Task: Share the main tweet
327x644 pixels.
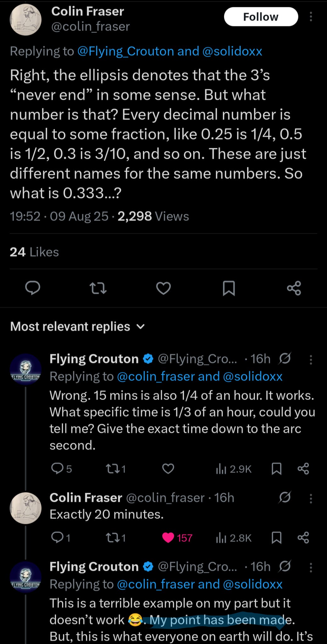Action: point(294,288)
